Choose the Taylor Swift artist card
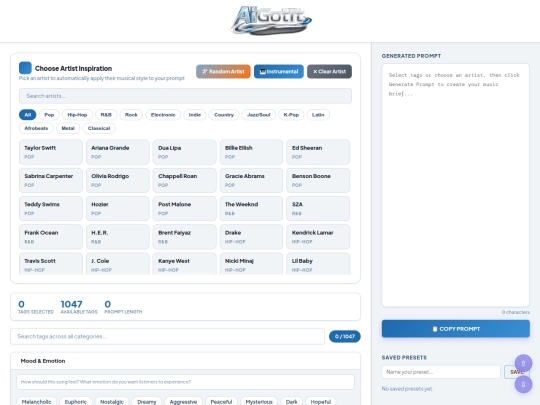This screenshot has height=405, width=540. 51,152
